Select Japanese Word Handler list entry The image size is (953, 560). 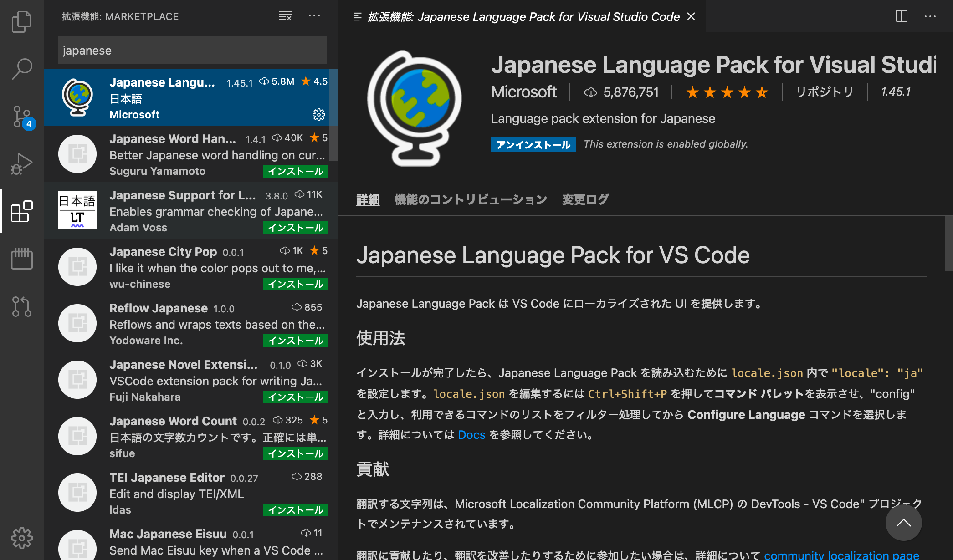191,154
